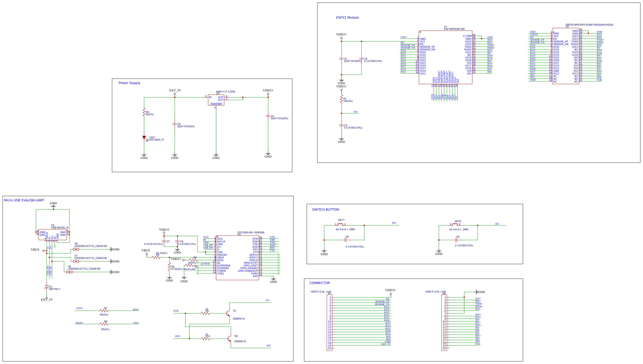Screen dimensions: 643x364
Task: Click the "EXT_5V" label in Power Supply
Action: tap(175, 90)
